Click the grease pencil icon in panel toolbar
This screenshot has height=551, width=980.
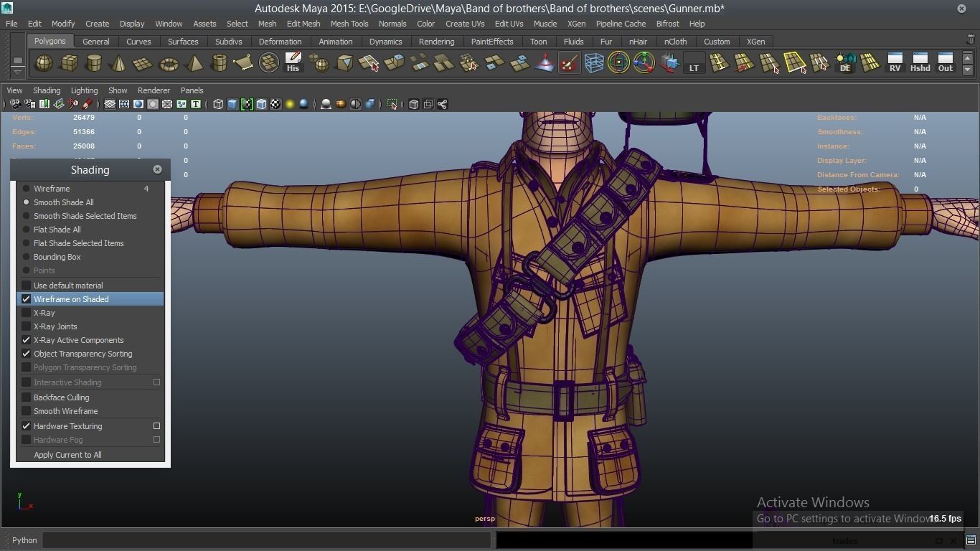point(87,104)
